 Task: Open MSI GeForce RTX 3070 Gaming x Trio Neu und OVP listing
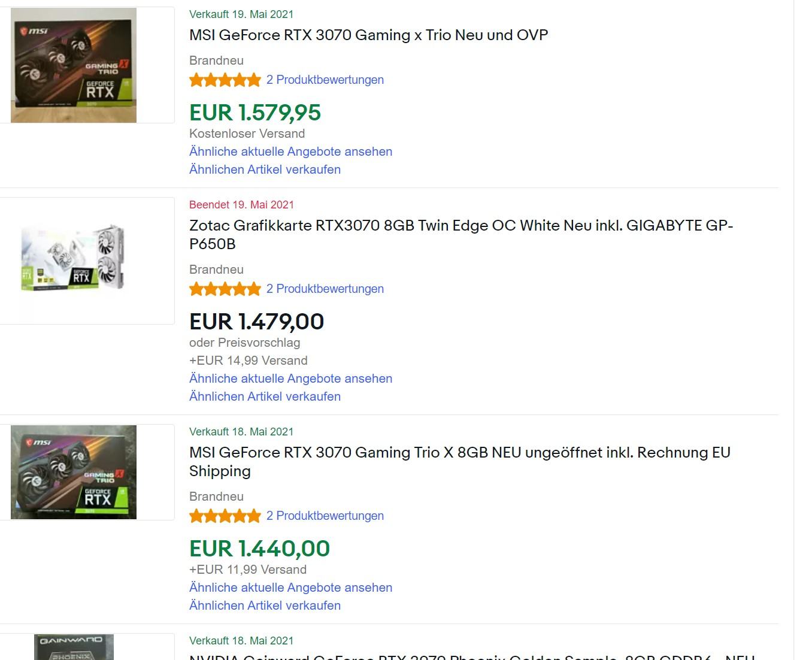[368, 35]
